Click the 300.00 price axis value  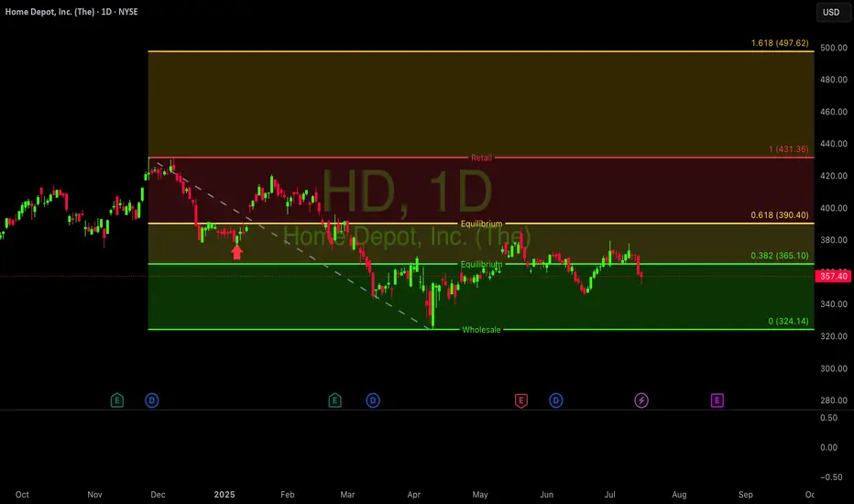[x=834, y=368]
